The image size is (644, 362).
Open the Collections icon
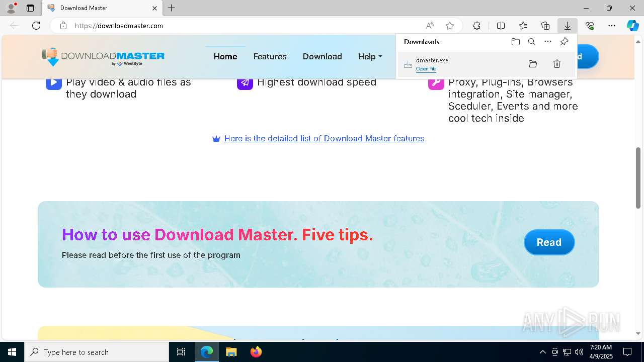coord(545,26)
